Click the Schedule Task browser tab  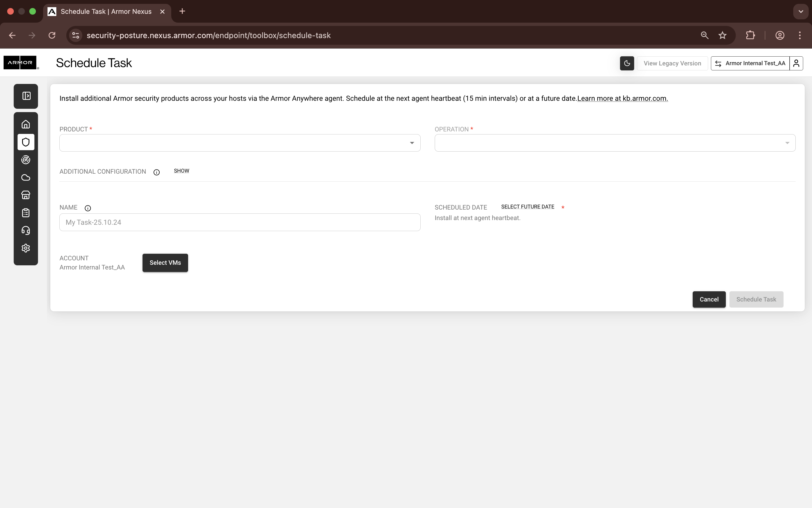pyautogui.click(x=106, y=11)
